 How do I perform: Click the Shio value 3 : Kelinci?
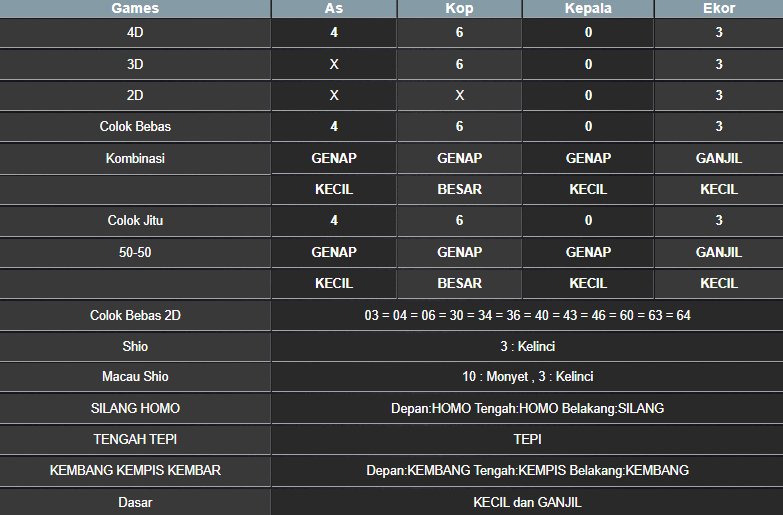(527, 346)
